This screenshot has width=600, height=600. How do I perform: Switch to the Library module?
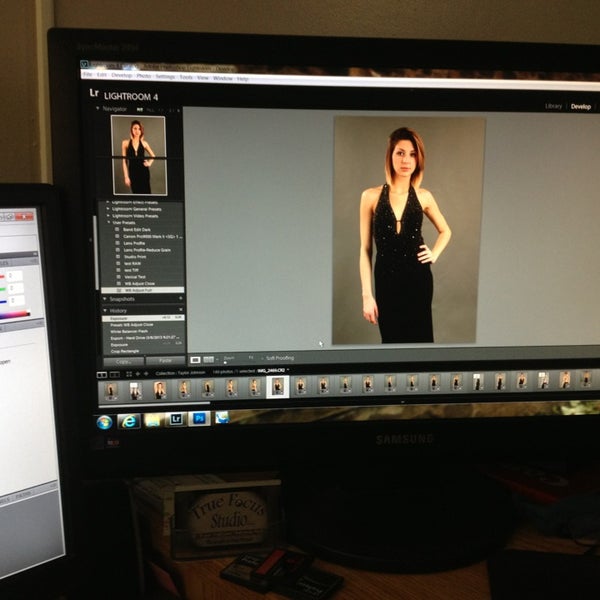point(553,105)
